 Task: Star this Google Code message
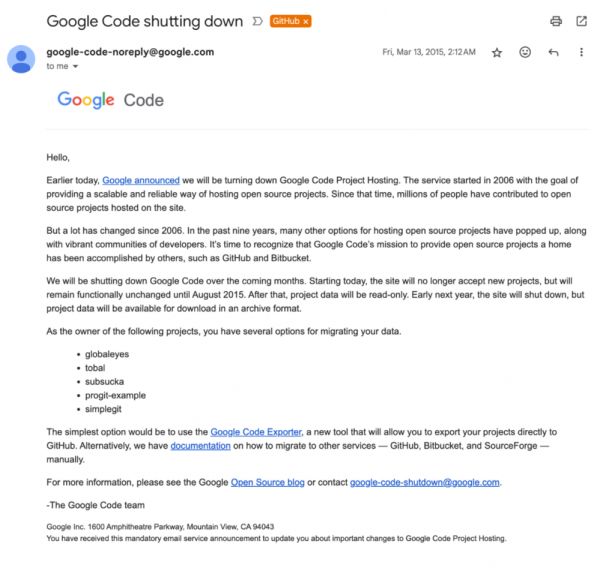pos(497,52)
